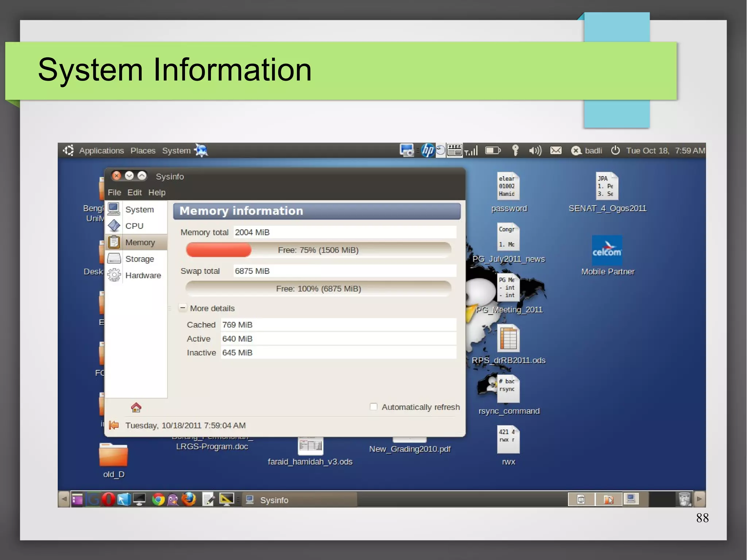Click the Memory total 2004 MiB field
Screen dimensions: 747x560
[x=345, y=232]
